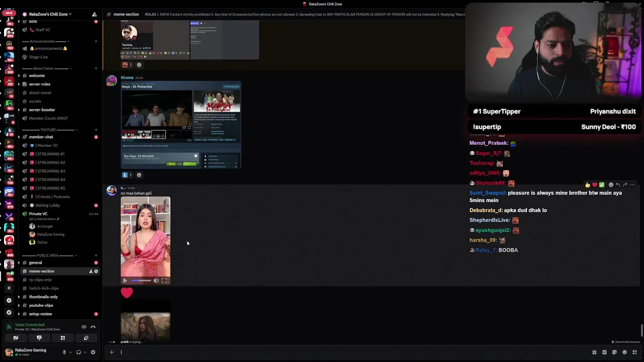Screen dimensions: 644x362
Task: Create channel in Announcements category
Action: (x=96, y=41)
